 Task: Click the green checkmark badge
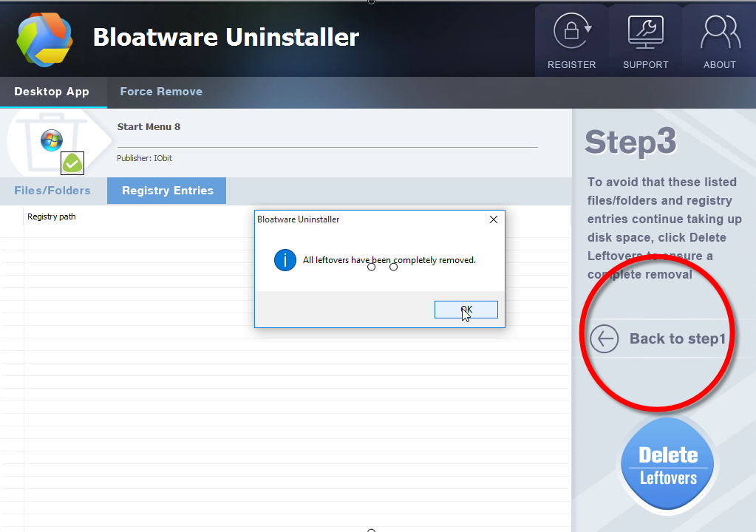click(x=72, y=163)
